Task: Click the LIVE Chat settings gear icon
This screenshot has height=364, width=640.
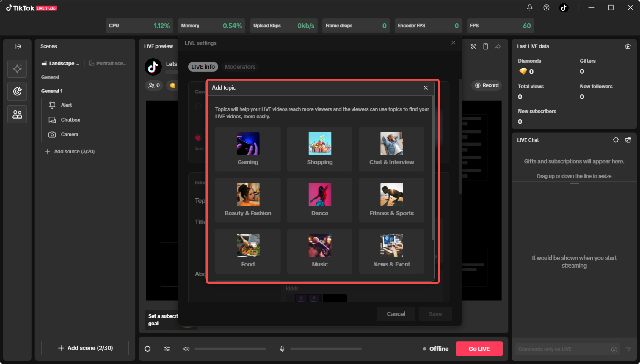Action: [x=616, y=140]
